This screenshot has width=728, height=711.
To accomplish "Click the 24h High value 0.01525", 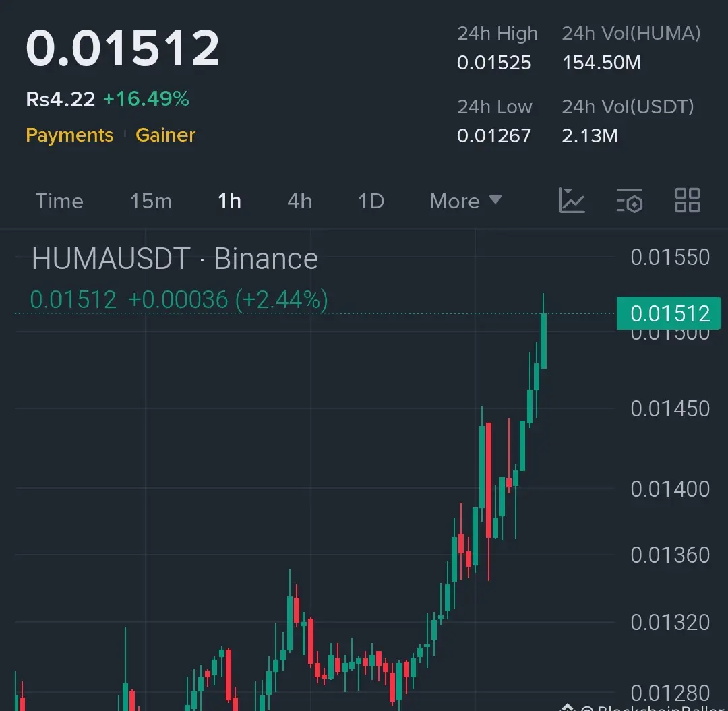I will pyautogui.click(x=494, y=63).
